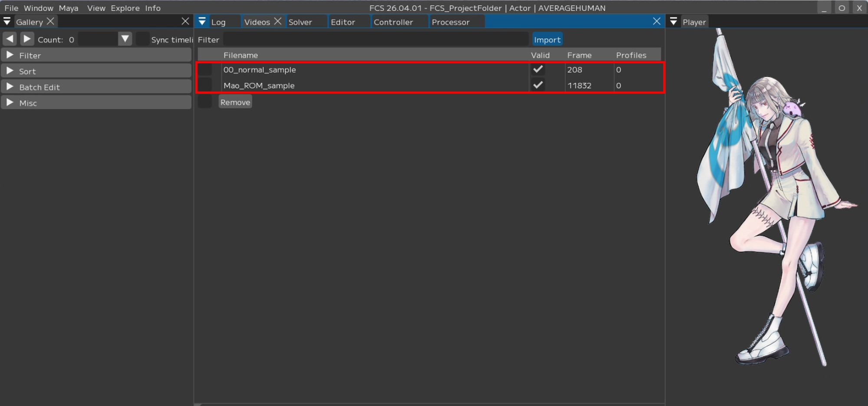Toggle the Sync timeline checkbox
This screenshot has height=406, width=868.
(142, 39)
